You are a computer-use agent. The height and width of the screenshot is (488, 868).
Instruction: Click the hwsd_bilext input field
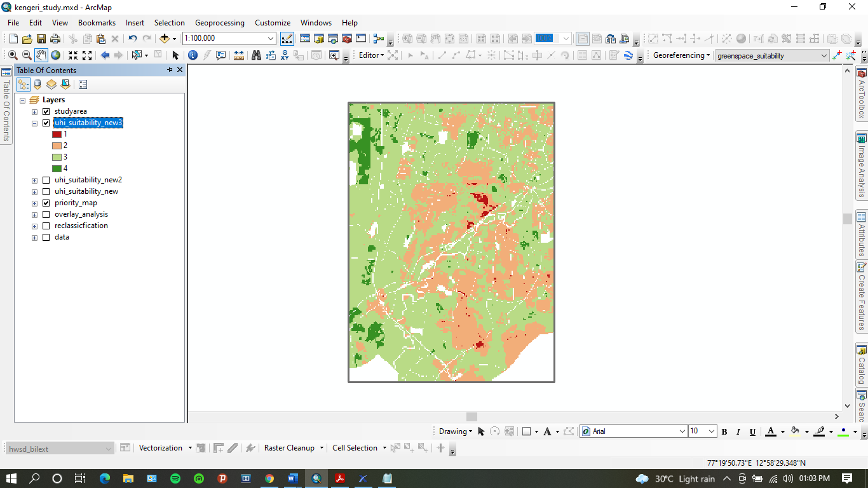pyautogui.click(x=57, y=448)
